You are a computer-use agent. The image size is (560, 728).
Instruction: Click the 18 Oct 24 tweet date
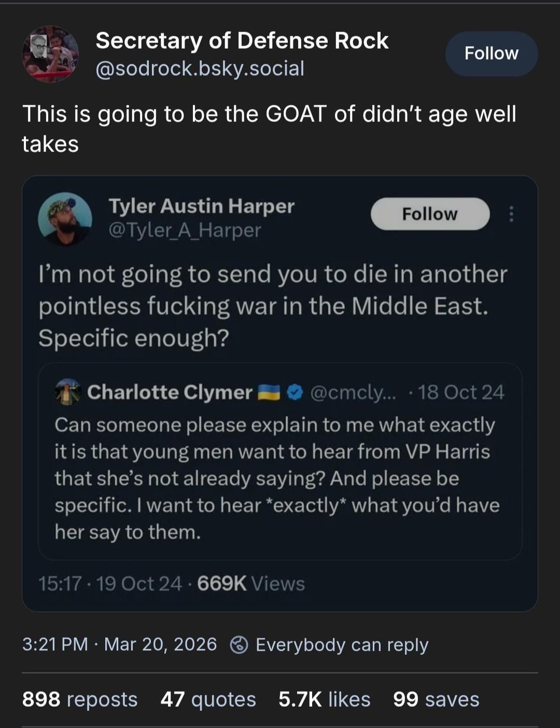point(461,392)
